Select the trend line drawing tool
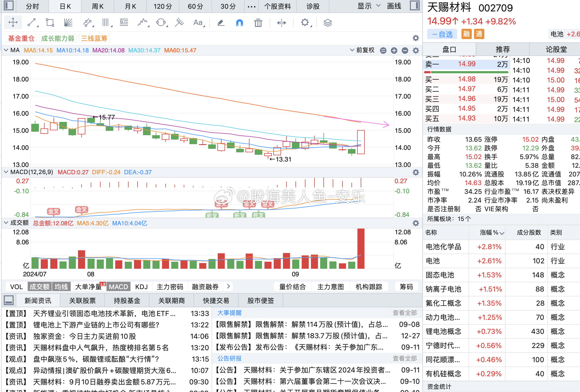Image resolution: width=580 pixels, height=392 pixels. click(x=32, y=23)
